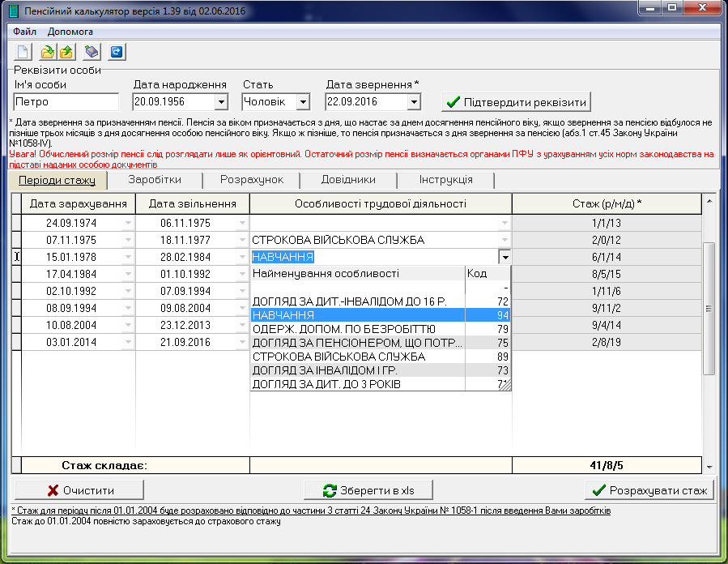Open the Довідники tab

[348, 180]
